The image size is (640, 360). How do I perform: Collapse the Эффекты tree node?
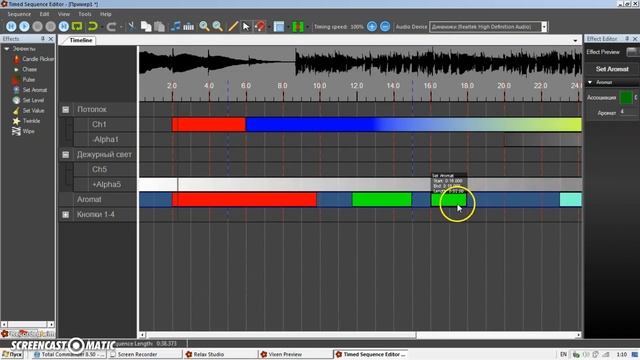7,49
